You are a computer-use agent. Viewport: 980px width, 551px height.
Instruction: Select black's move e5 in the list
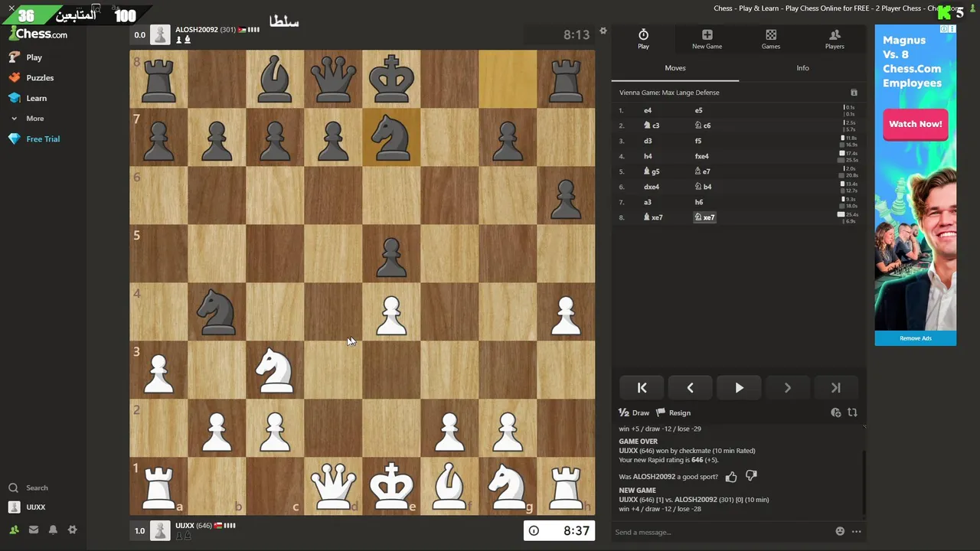(x=698, y=110)
